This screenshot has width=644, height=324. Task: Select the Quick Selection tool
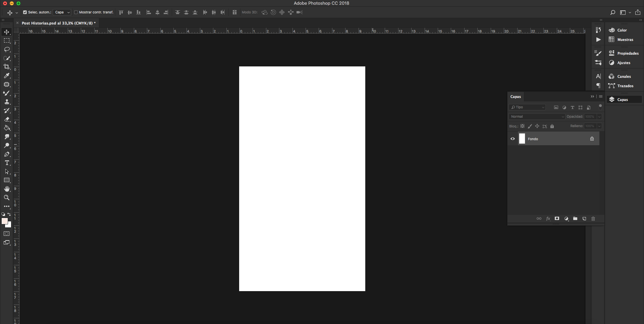(x=7, y=58)
